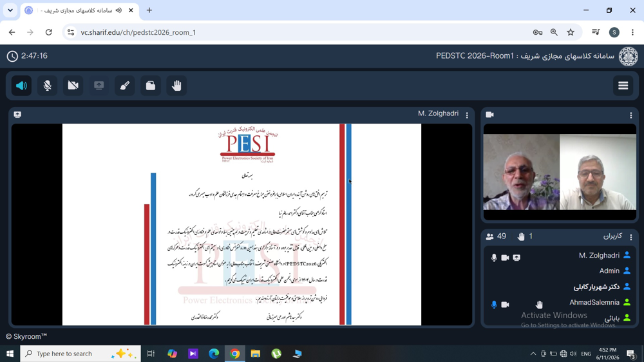Turn on the webcam button

point(73,86)
